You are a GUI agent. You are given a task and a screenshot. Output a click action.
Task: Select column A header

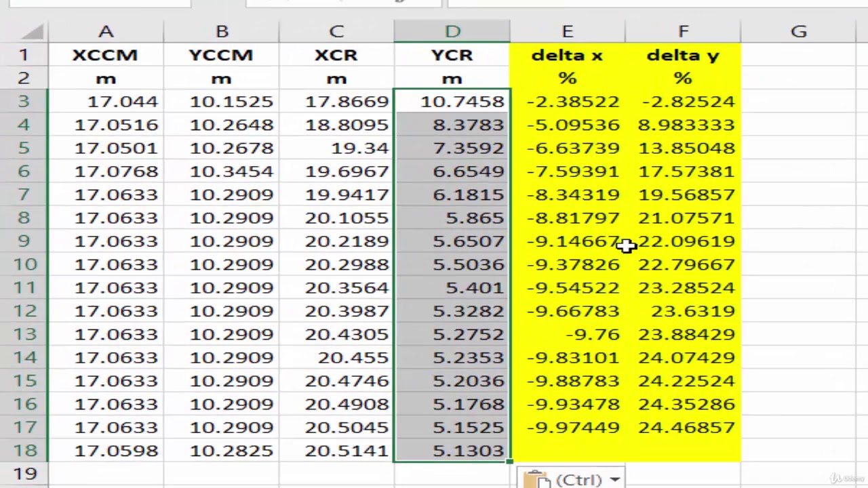(106, 31)
